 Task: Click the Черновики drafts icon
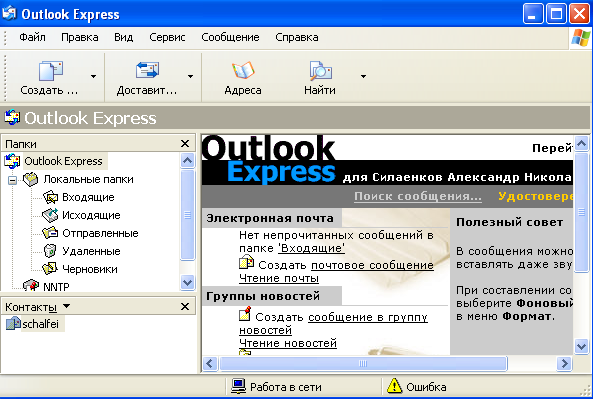[50, 269]
